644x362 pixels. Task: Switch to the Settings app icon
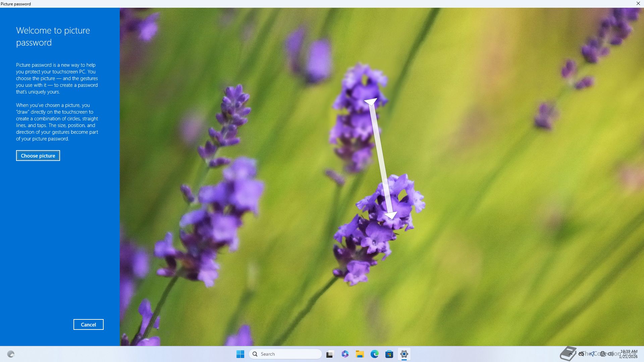tap(404, 354)
